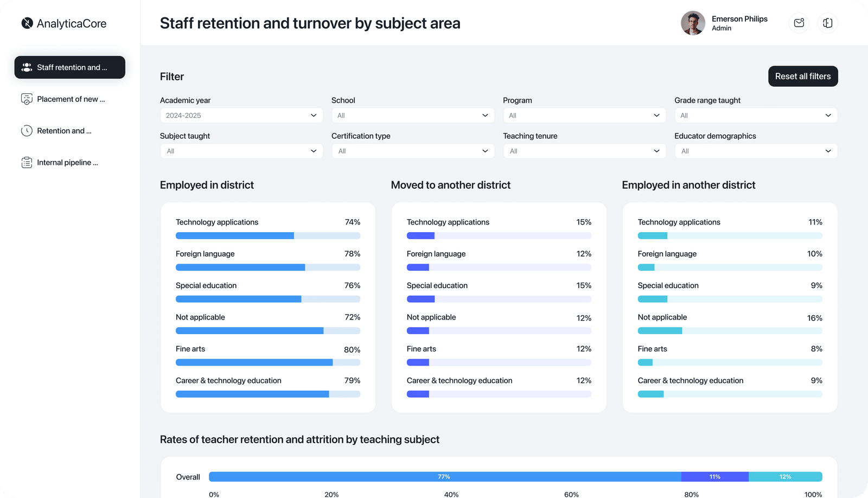Click the staff retention people icon in sidebar

coord(27,67)
